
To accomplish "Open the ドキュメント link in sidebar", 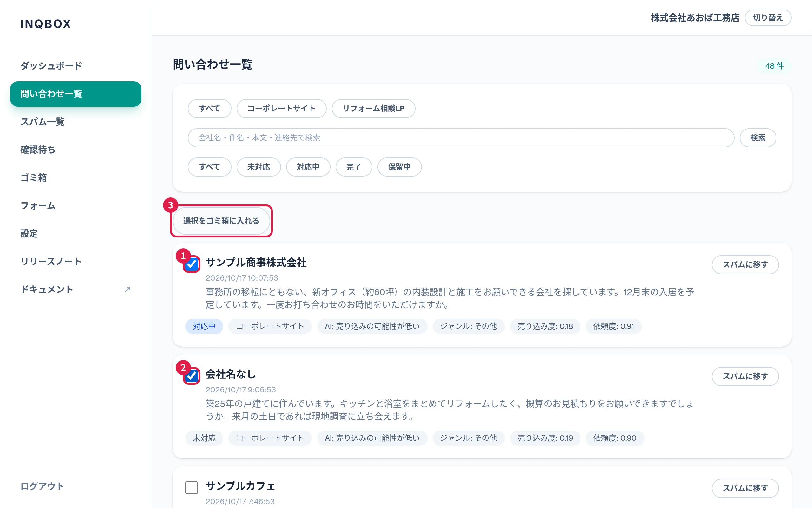I will pos(76,289).
